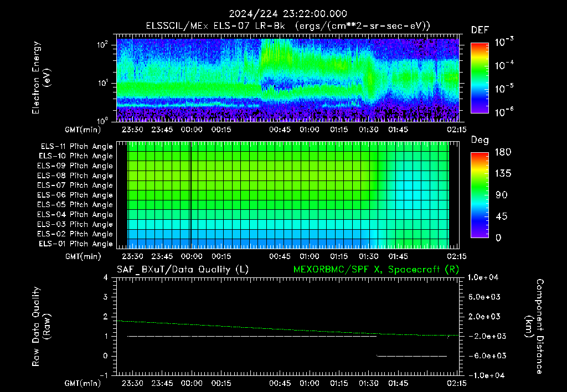Click the plot title timestamp 2024/224 23:22:00.000
The height and width of the screenshot is (392, 567).
pyautogui.click(x=288, y=14)
